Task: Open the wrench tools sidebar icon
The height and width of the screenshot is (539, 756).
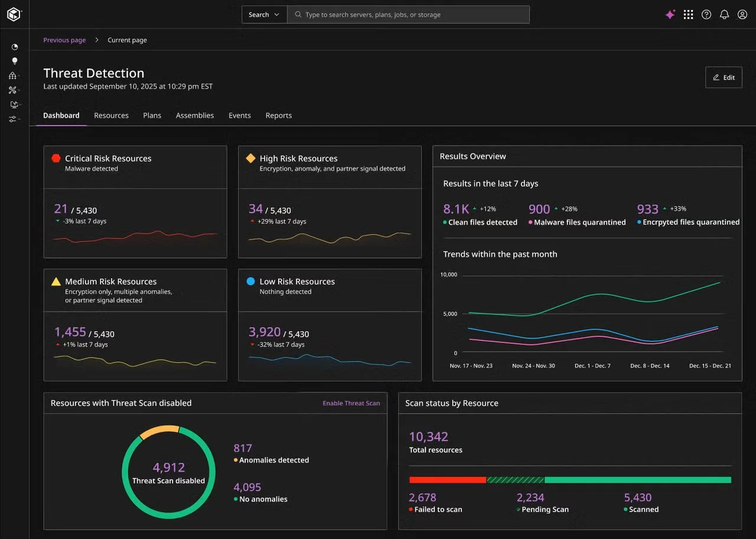Action: [x=13, y=90]
